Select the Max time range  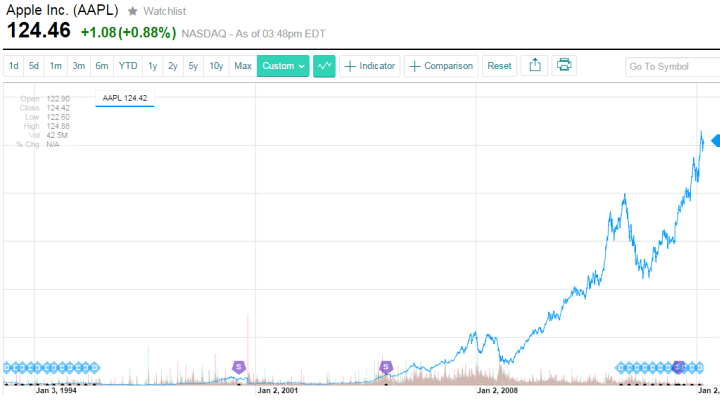pos(242,66)
